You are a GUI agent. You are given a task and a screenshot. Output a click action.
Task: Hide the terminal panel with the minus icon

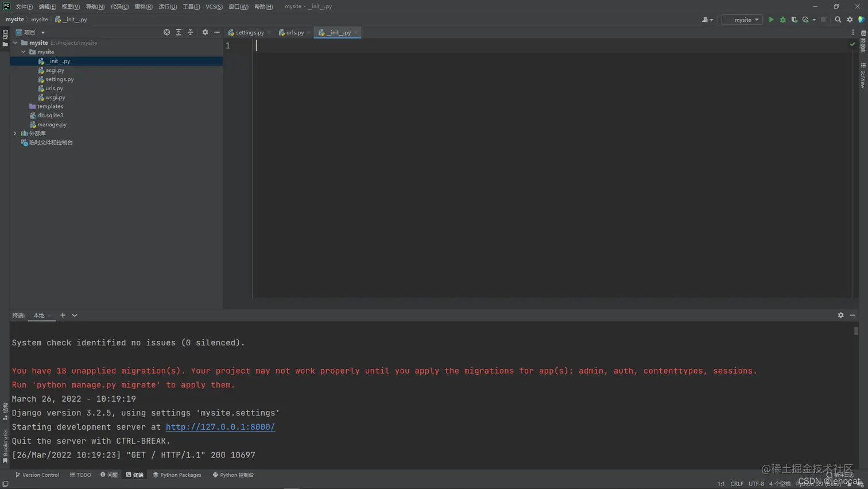point(852,315)
